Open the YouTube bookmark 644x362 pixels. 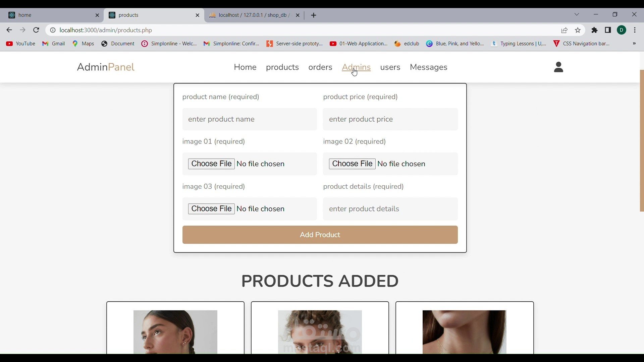[21, 44]
